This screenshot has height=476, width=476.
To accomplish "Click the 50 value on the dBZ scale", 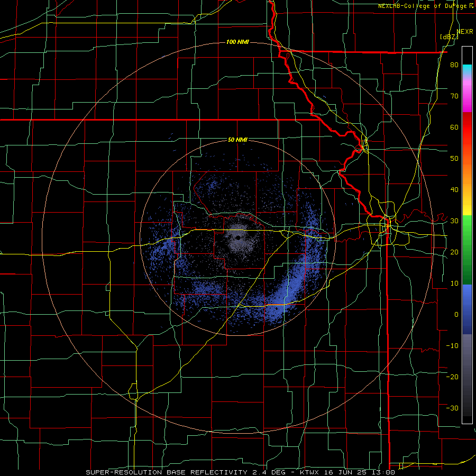I will 454,159.
